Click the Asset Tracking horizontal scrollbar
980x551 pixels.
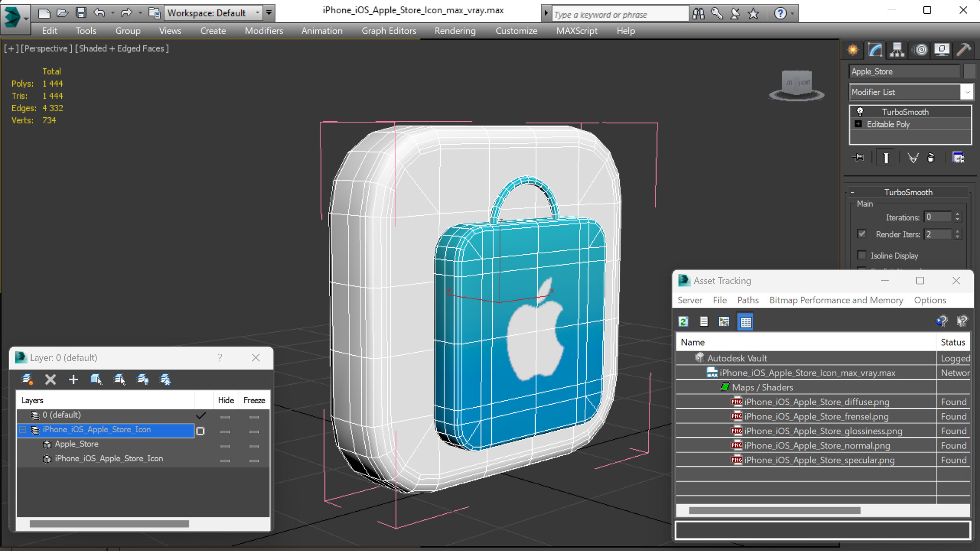(774, 510)
